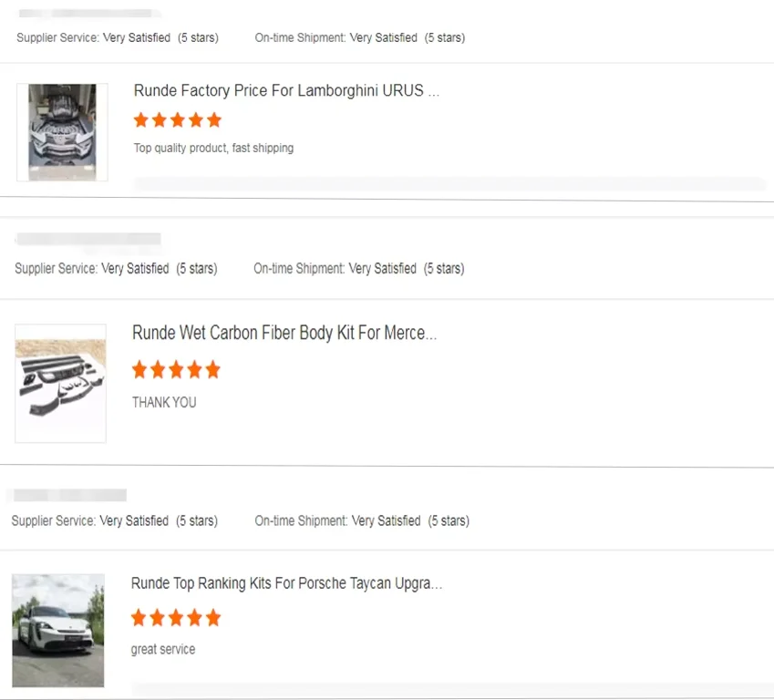Screen dimensions: 774x700
Task: Click the third star of Lamborghini review rating
Action: (178, 120)
